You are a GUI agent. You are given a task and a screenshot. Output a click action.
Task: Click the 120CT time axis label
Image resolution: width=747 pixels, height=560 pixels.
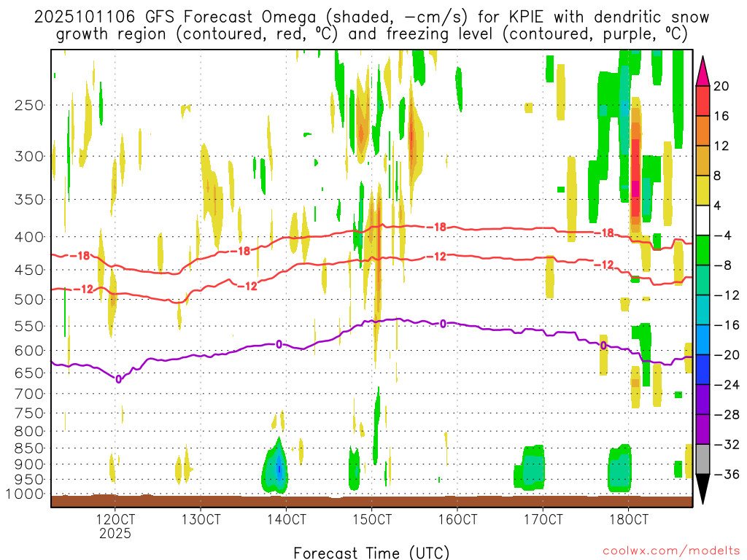[x=115, y=519]
